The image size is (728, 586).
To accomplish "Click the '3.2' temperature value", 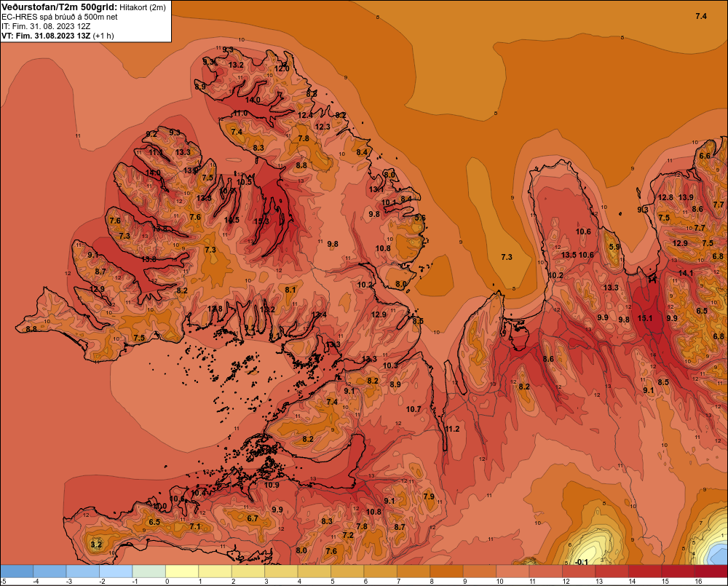I will (x=95, y=545).
